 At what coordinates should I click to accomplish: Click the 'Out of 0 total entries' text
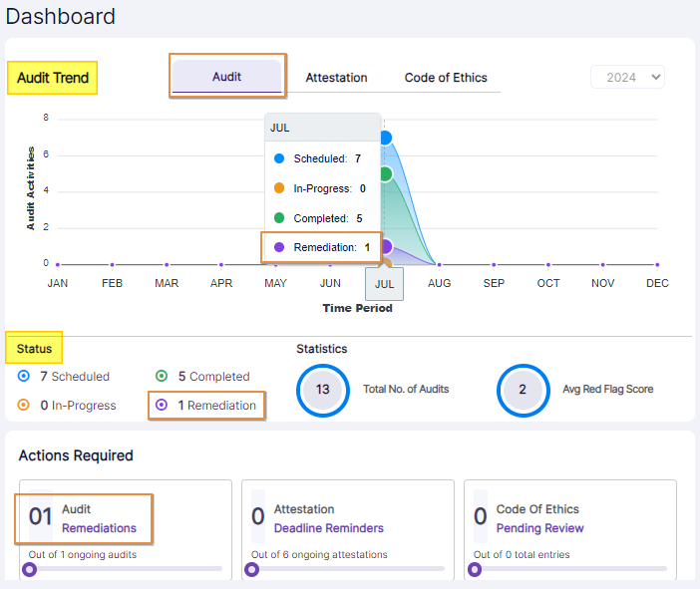click(x=522, y=555)
